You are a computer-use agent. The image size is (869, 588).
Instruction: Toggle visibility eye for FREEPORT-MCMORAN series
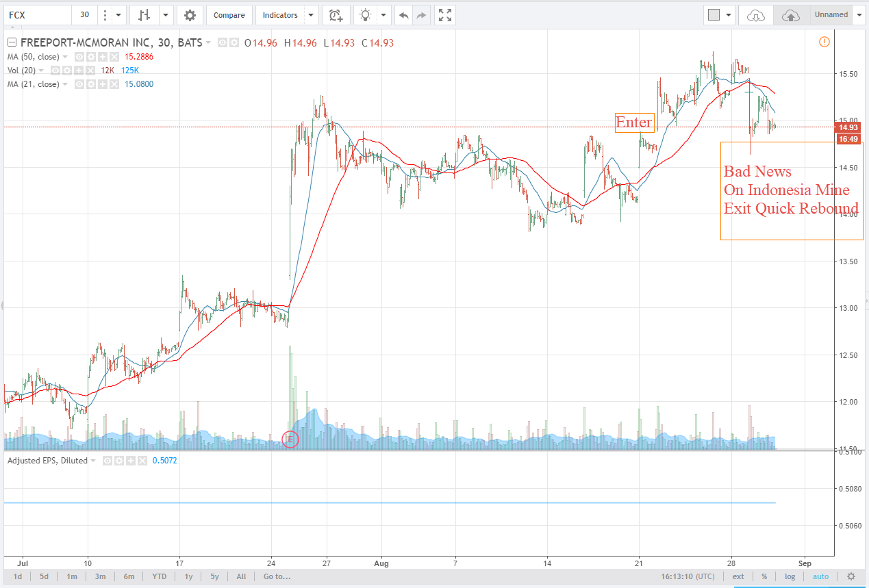point(222,42)
